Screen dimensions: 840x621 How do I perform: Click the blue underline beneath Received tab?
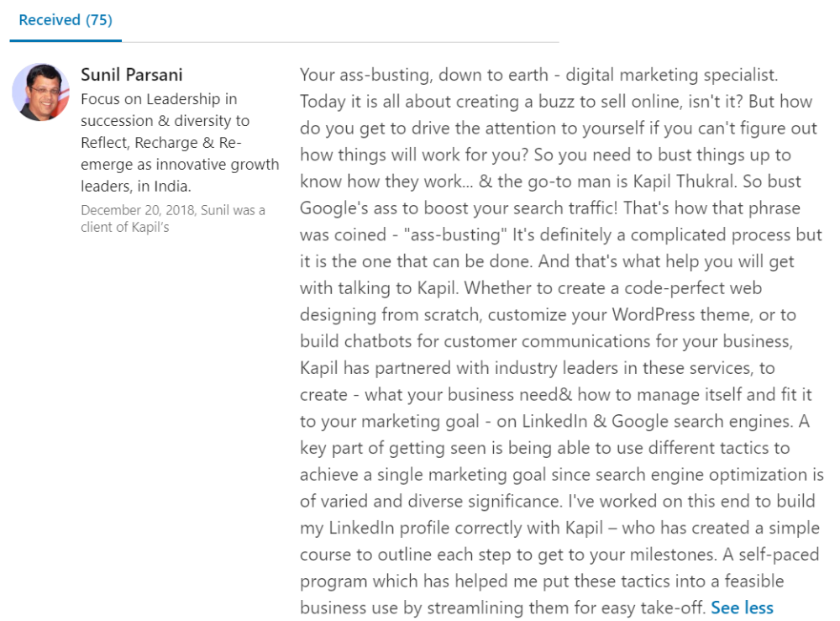pos(66,40)
